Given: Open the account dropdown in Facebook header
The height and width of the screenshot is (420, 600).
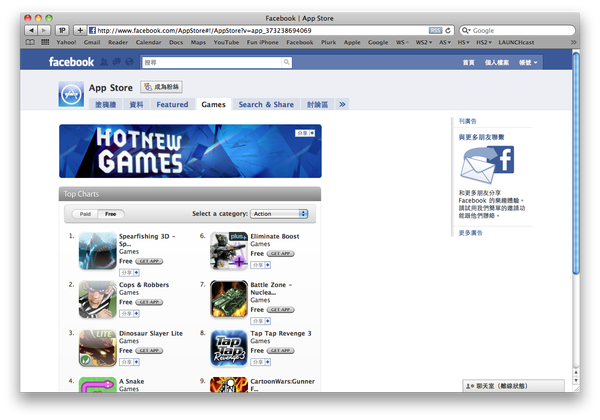Looking at the screenshot, I should click(528, 62).
